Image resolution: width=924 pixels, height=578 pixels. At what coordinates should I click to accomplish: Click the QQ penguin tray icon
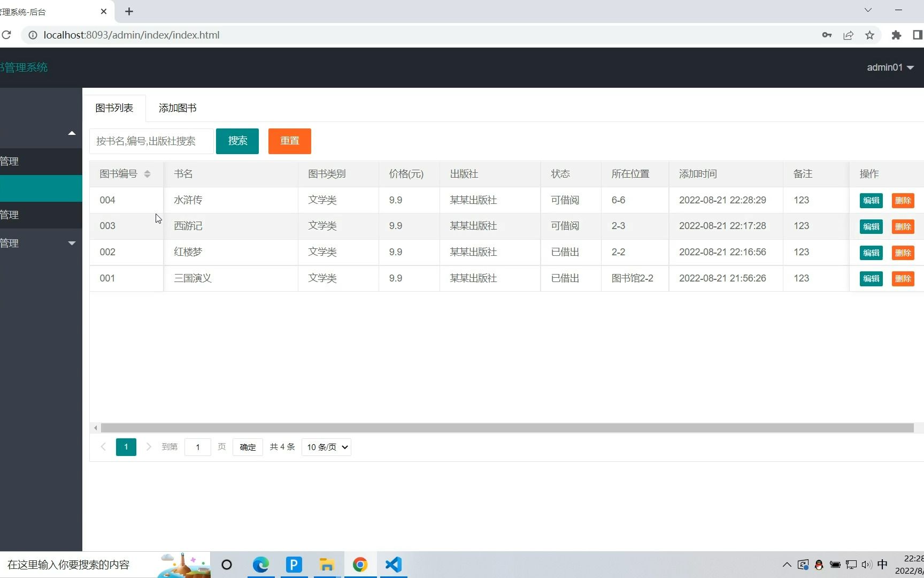click(x=819, y=565)
